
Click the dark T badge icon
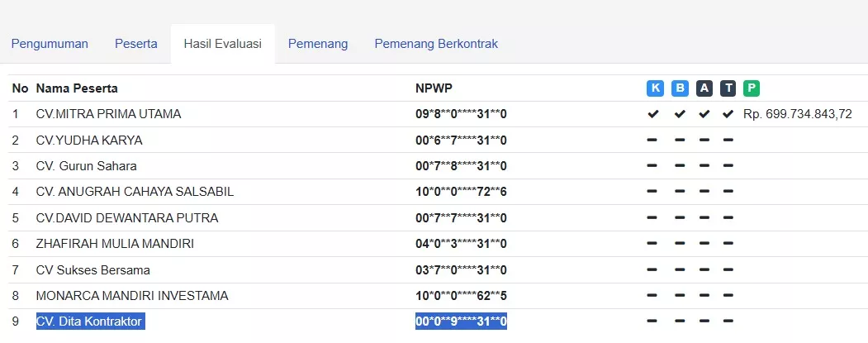(728, 88)
